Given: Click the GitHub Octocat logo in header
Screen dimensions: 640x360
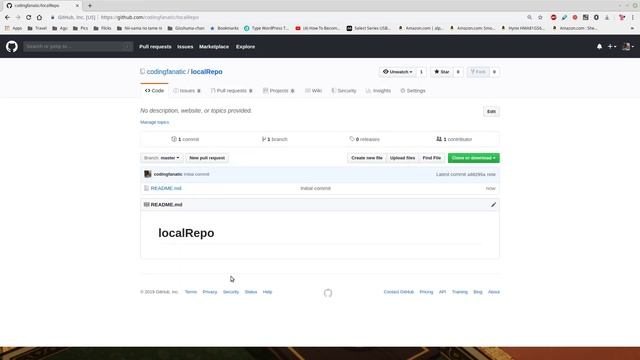Looking at the screenshot, I should tap(12, 47).
